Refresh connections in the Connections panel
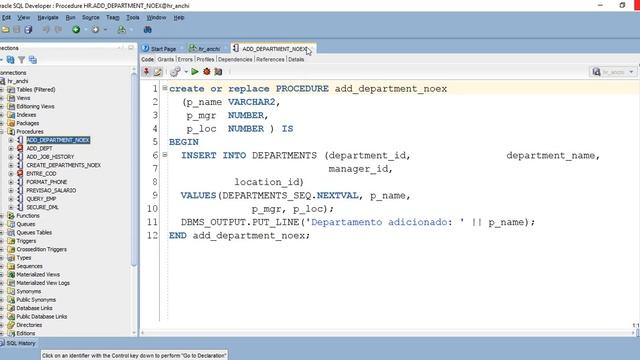The image size is (640, 360). (10, 60)
